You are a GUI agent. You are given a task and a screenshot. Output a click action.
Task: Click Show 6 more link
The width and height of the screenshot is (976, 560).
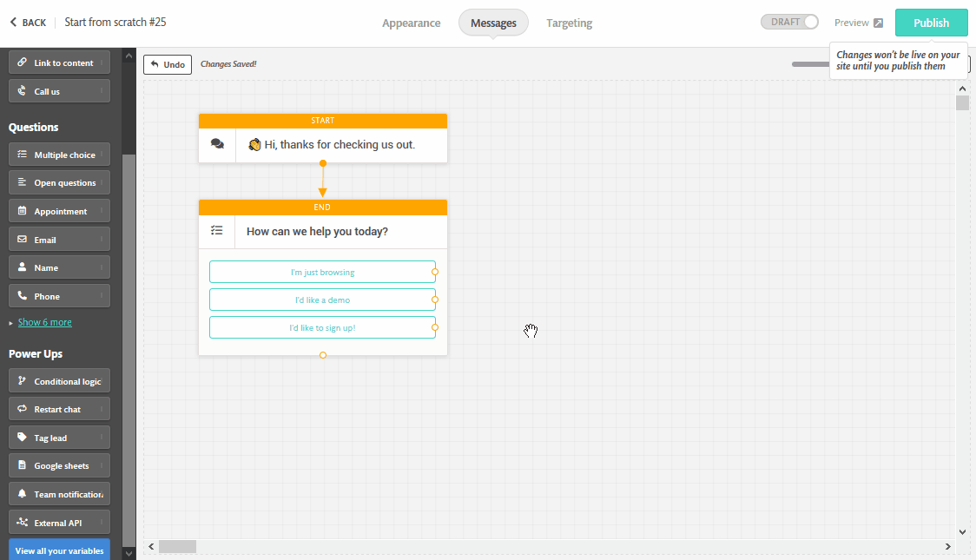click(45, 322)
